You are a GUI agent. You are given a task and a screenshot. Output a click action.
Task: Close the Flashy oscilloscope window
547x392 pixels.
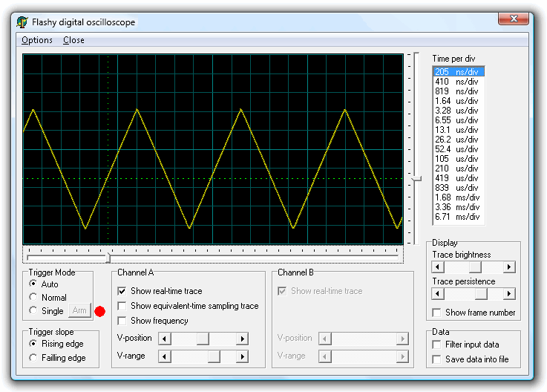pyautogui.click(x=514, y=19)
